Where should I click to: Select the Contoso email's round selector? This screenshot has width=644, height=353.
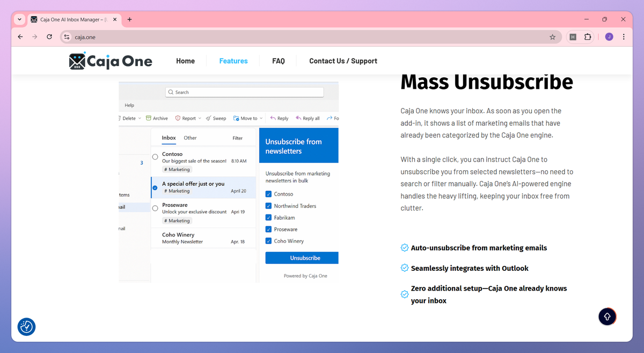click(155, 157)
